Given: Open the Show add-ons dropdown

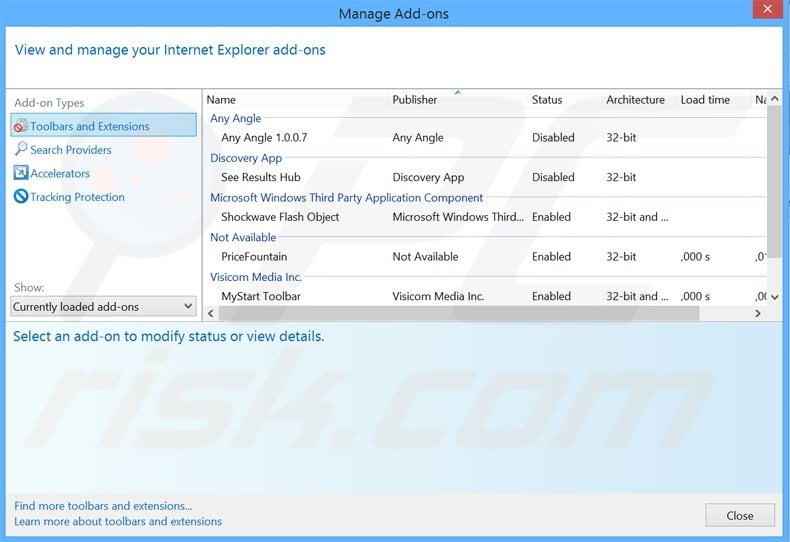Looking at the screenshot, I should pyautogui.click(x=103, y=307).
